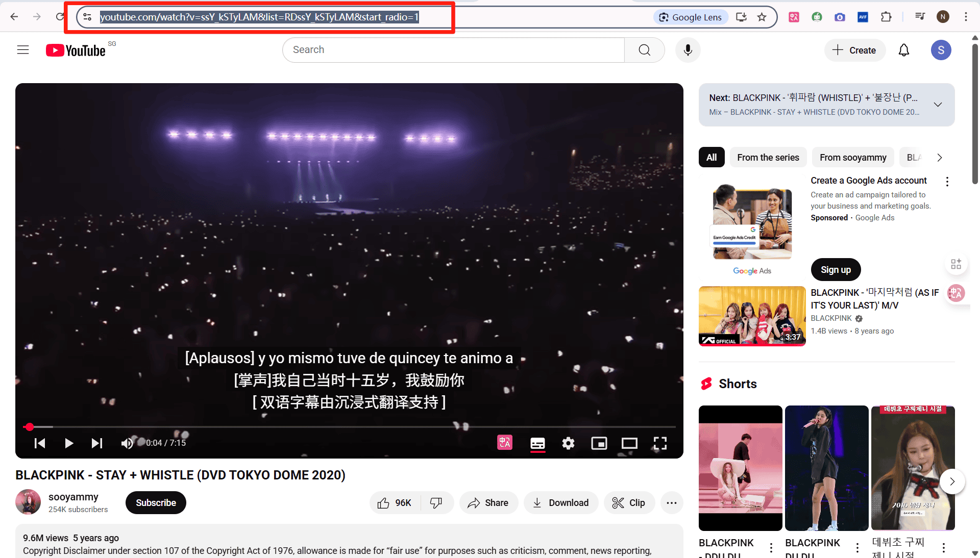Screen dimensions: 980x558
Task: Open options for the second BLACKPINK short
Action: click(857, 548)
